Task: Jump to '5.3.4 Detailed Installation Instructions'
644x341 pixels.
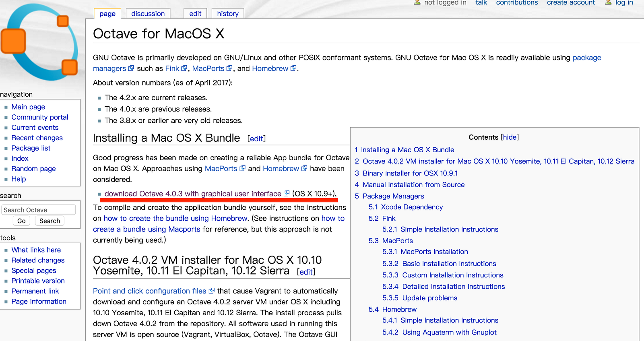Action: point(444,286)
